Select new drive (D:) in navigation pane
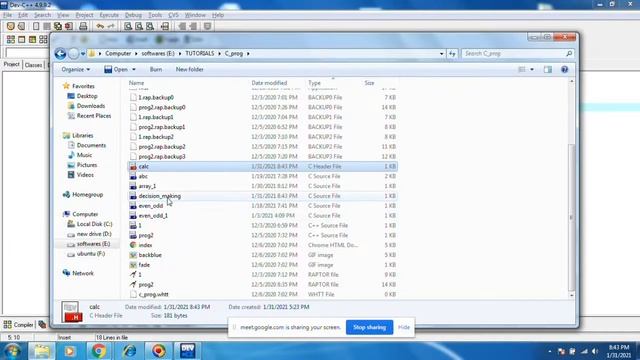 click(94, 234)
